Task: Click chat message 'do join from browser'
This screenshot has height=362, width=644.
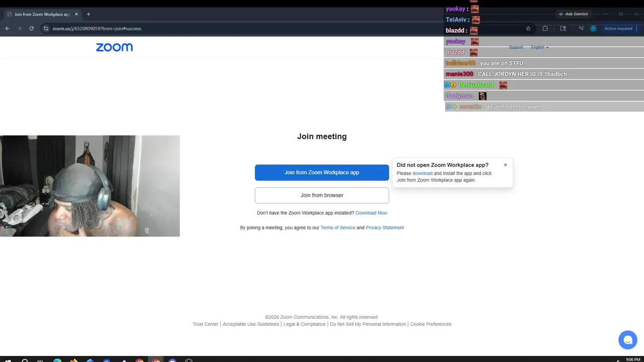Action: pos(513,107)
